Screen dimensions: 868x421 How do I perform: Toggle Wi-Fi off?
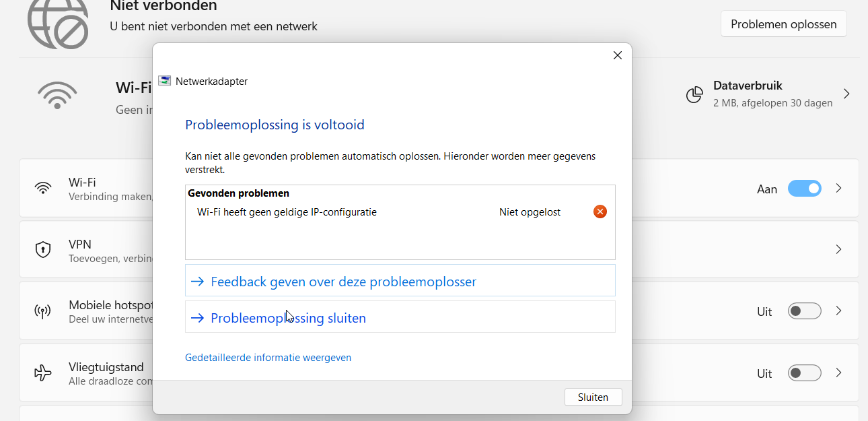click(805, 189)
